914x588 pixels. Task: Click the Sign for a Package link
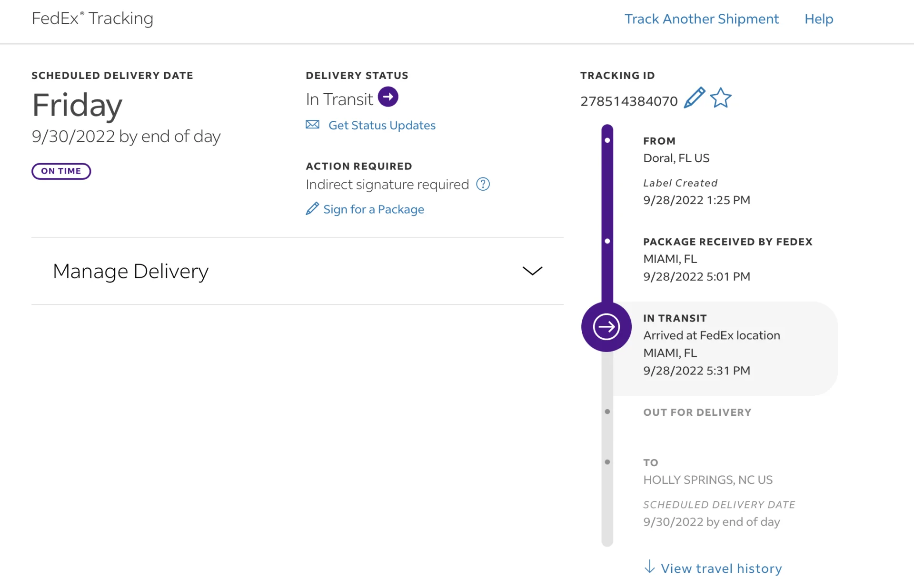click(x=373, y=209)
